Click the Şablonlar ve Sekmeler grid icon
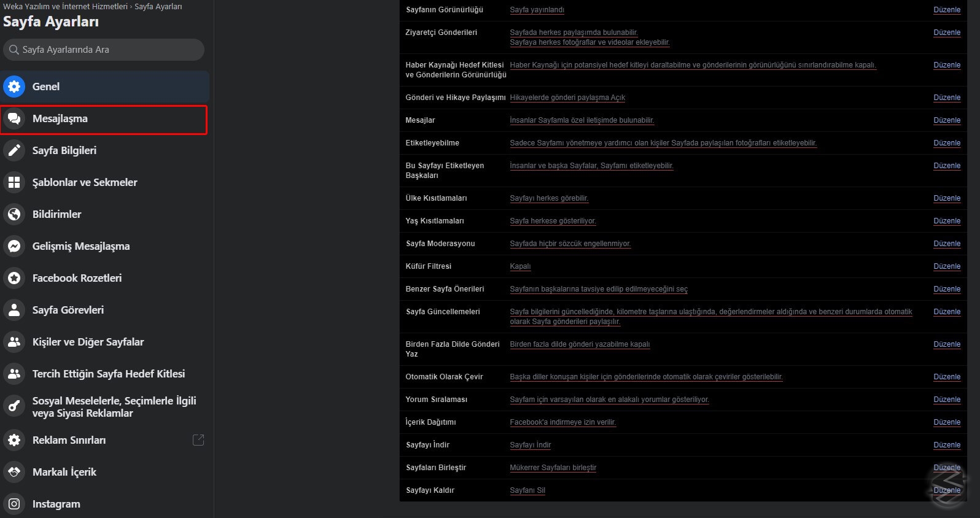The width and height of the screenshot is (980, 518). [x=14, y=182]
